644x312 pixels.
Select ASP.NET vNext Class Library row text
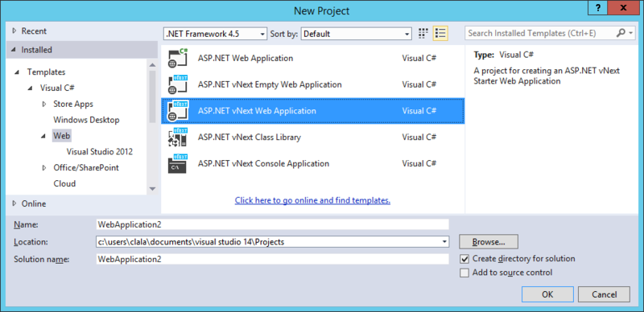point(250,138)
